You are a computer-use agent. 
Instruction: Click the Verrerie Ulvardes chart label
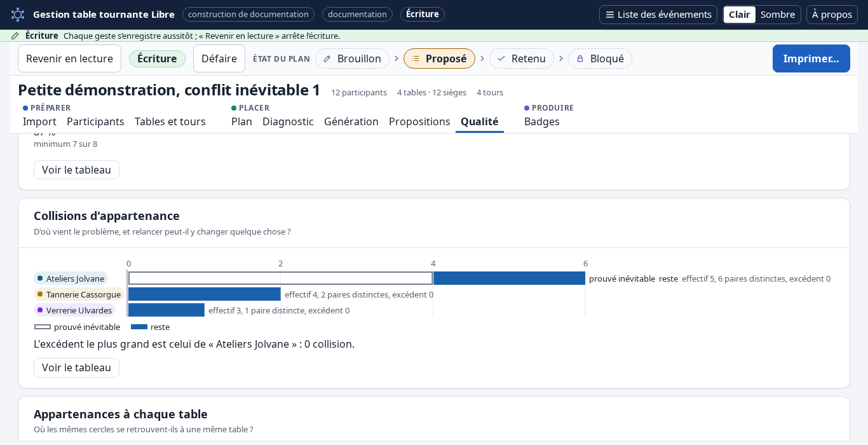pyautogui.click(x=74, y=310)
